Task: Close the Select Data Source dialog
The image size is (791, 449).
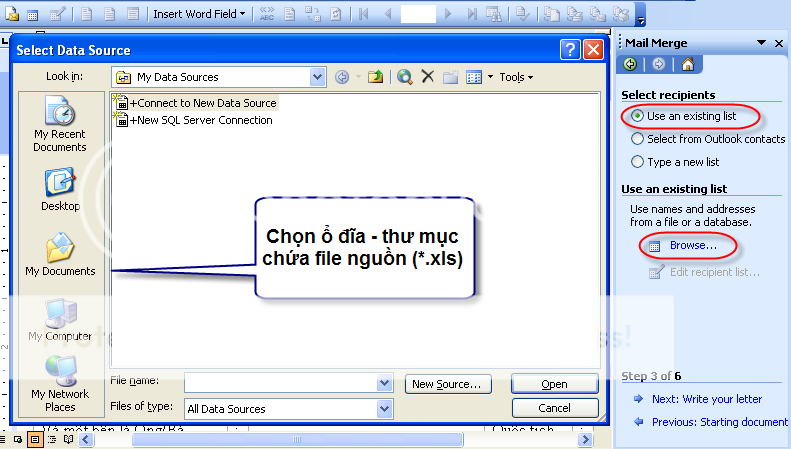Action: pyautogui.click(x=594, y=49)
